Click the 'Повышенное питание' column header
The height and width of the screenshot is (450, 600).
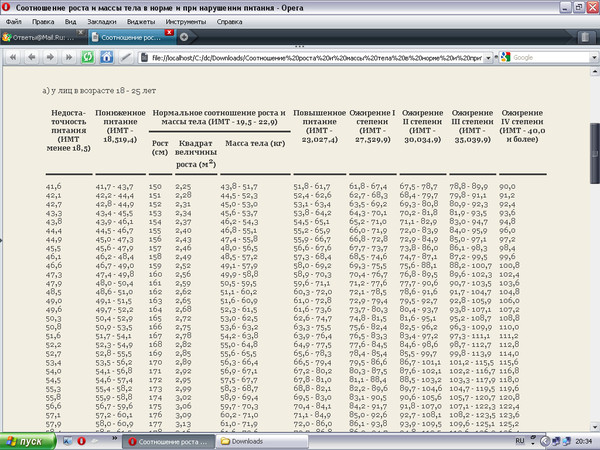[320, 126]
